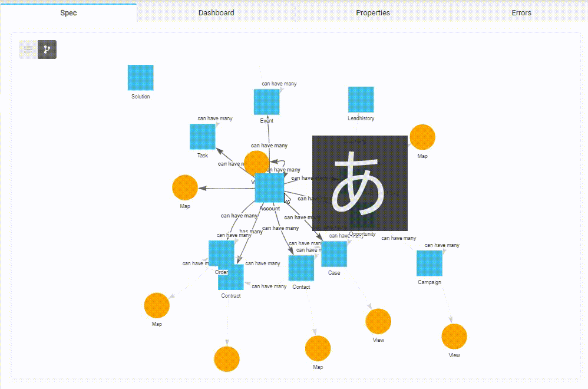Click the Event square node
The width and height of the screenshot is (588, 389).
(267, 102)
